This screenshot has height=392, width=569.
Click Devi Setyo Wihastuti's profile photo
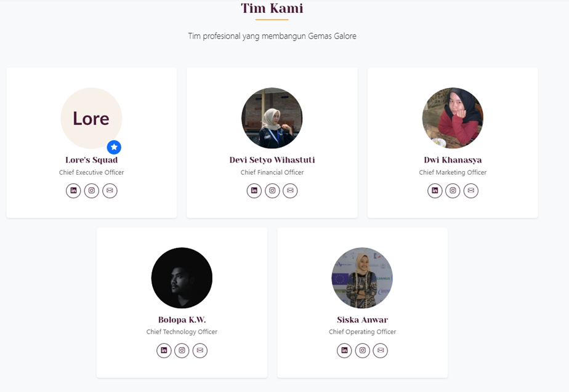pos(272,118)
